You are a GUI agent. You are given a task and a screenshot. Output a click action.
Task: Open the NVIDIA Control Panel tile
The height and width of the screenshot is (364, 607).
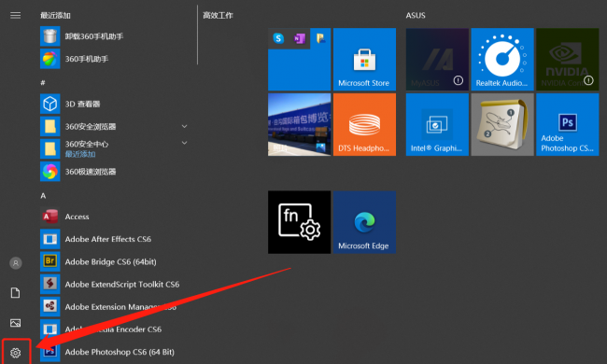tap(568, 59)
